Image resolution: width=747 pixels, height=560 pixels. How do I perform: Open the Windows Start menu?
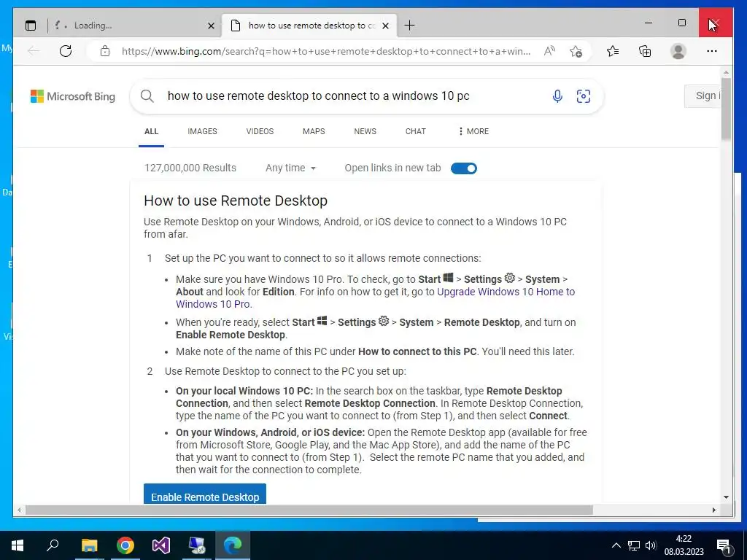click(18, 545)
